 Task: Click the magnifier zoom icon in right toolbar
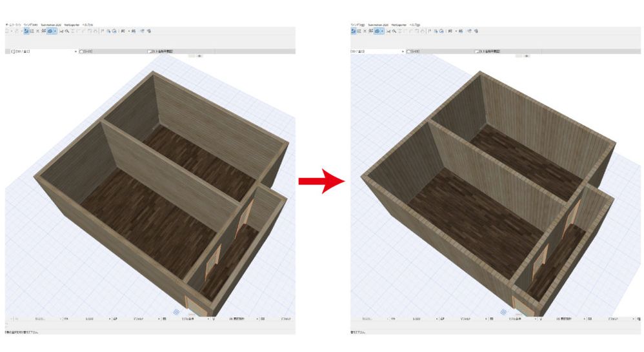(x=394, y=31)
